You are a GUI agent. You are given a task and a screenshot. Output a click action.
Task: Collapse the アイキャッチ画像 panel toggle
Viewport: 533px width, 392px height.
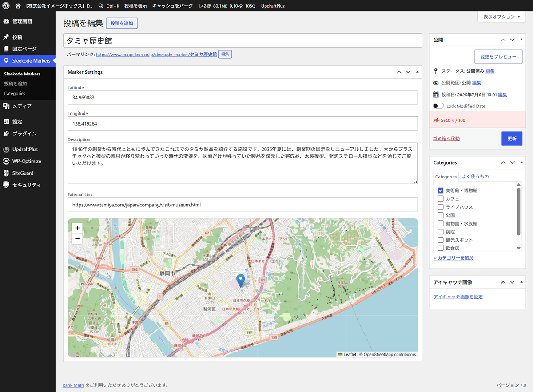click(x=521, y=282)
